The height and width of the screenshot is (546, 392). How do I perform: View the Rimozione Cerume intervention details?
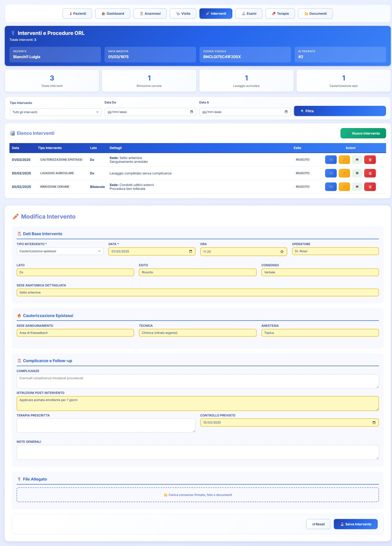pyautogui.click(x=331, y=187)
